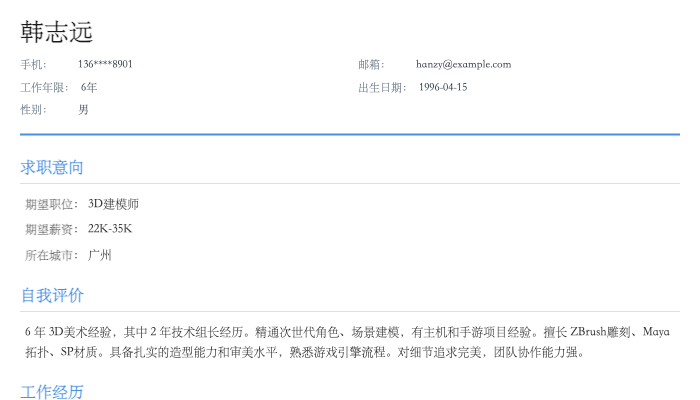Select the 期望职位 label
Screen dimensions: 700x400
pyautogui.click(x=51, y=204)
